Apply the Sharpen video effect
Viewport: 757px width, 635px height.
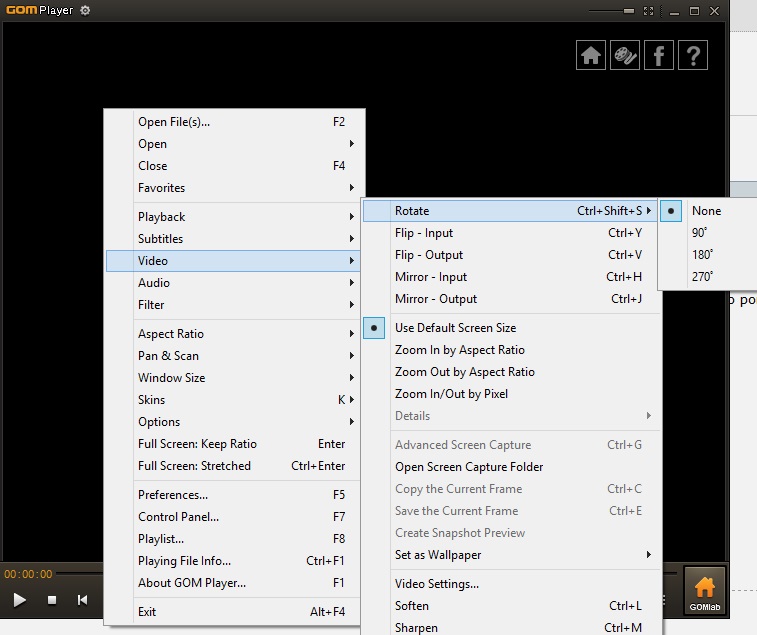511,627
